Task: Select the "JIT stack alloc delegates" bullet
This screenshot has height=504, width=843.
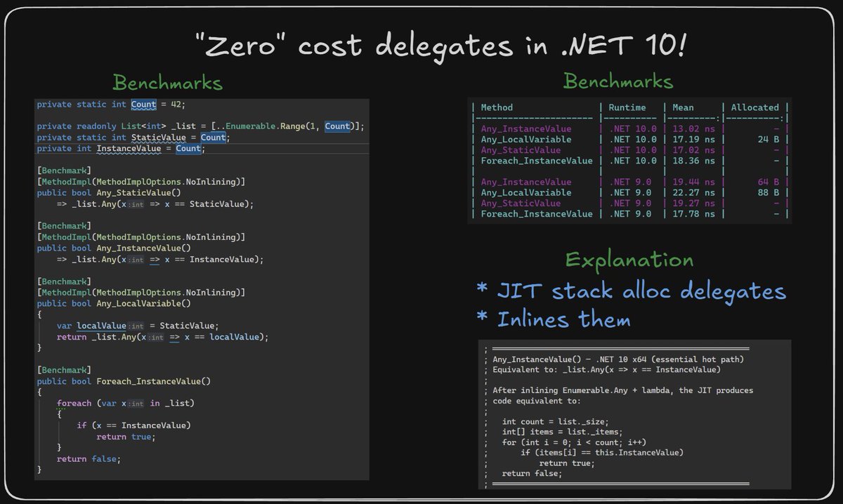Action: point(632,291)
